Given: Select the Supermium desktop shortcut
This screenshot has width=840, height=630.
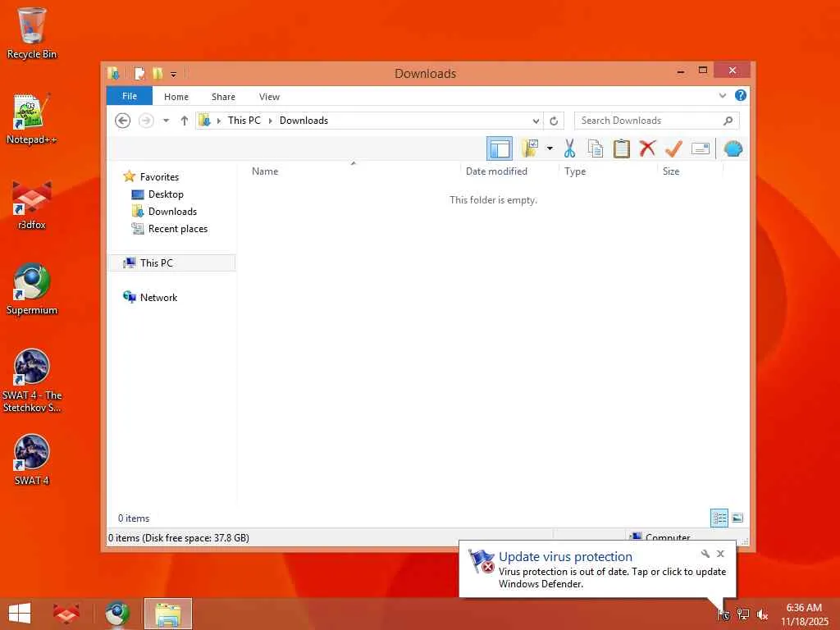Looking at the screenshot, I should pyautogui.click(x=32, y=290).
